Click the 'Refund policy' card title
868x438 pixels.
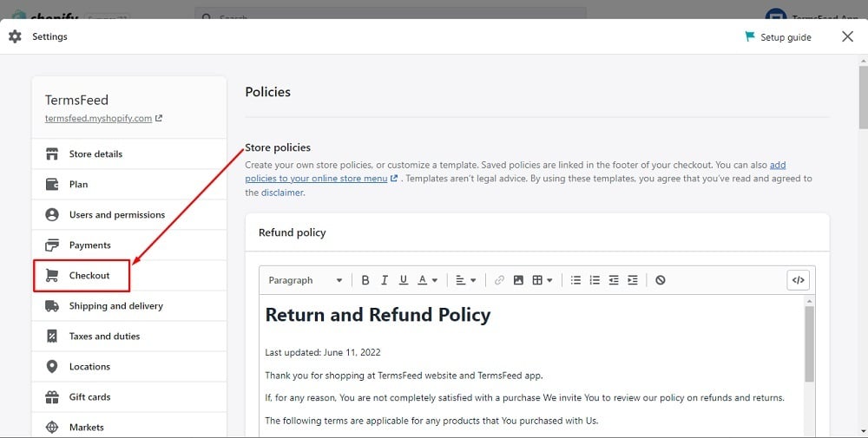[293, 232]
